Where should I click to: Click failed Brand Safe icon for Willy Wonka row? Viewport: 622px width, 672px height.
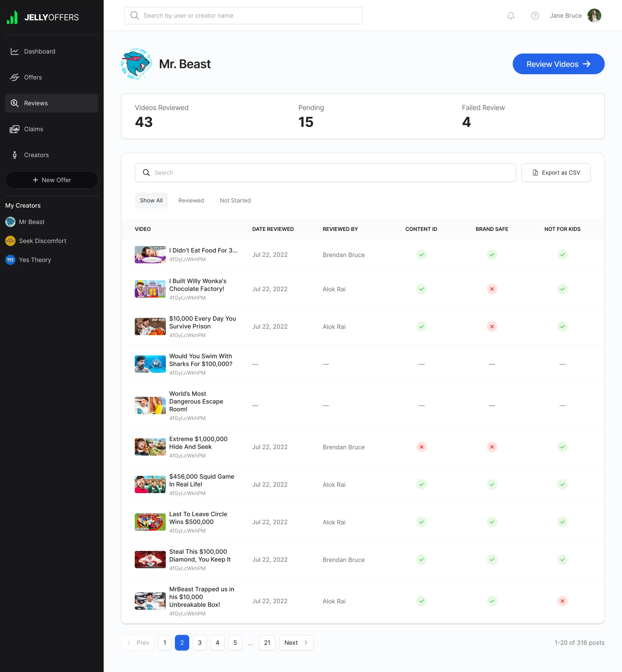pyautogui.click(x=492, y=289)
